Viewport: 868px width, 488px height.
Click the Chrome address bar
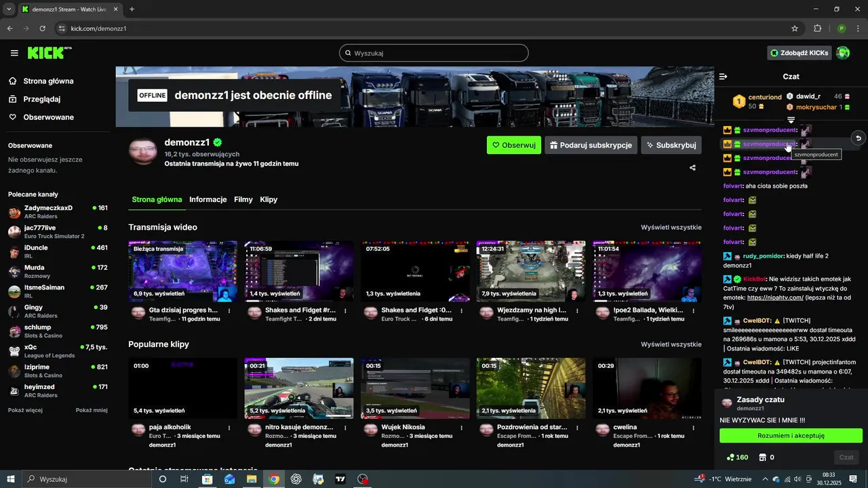pyautogui.click(x=420, y=28)
